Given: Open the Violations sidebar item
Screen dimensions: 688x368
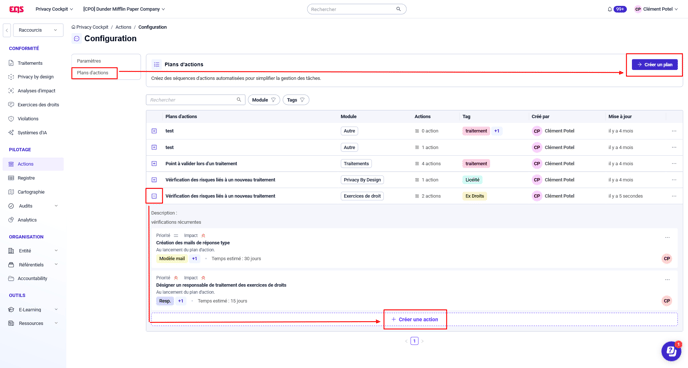Looking at the screenshot, I should (28, 119).
